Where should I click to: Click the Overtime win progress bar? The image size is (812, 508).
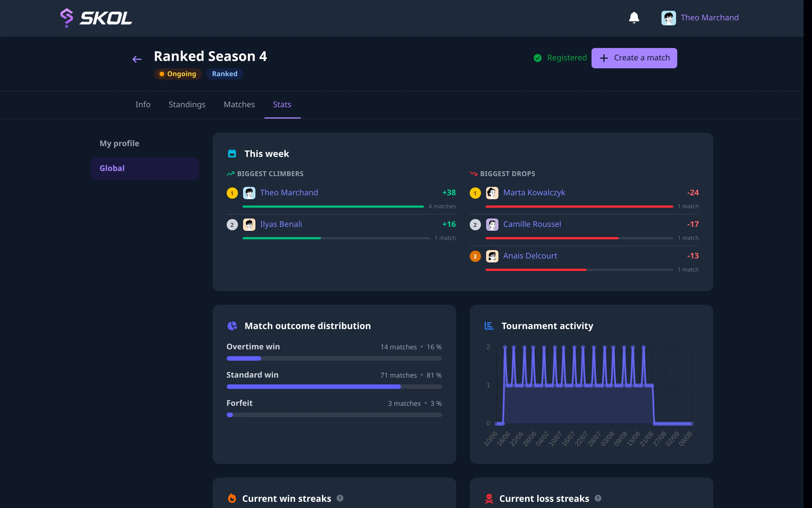pos(334,358)
